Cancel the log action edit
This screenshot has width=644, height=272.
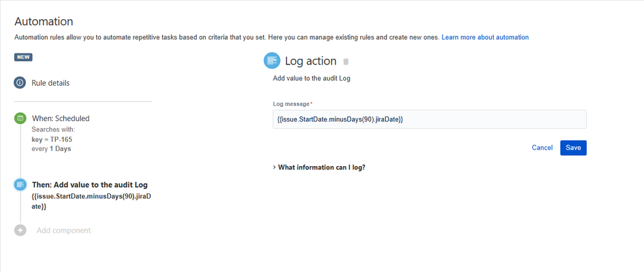pos(542,148)
